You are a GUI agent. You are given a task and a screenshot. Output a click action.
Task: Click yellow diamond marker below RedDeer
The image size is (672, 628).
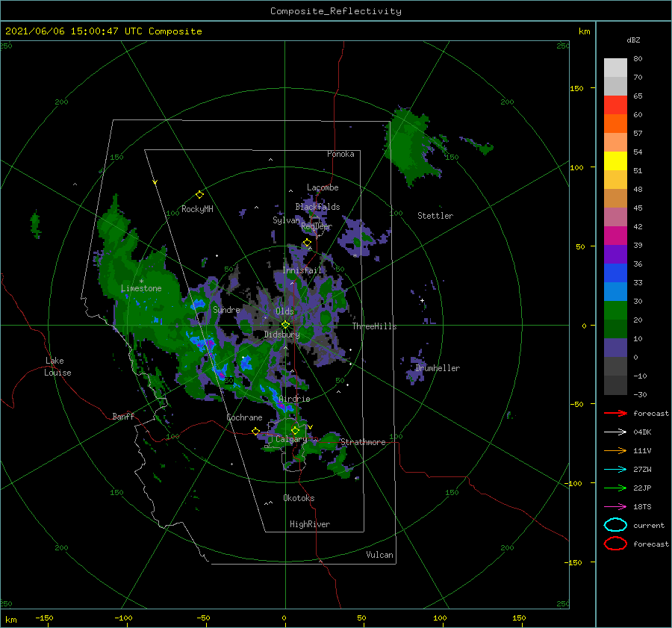coord(307,243)
